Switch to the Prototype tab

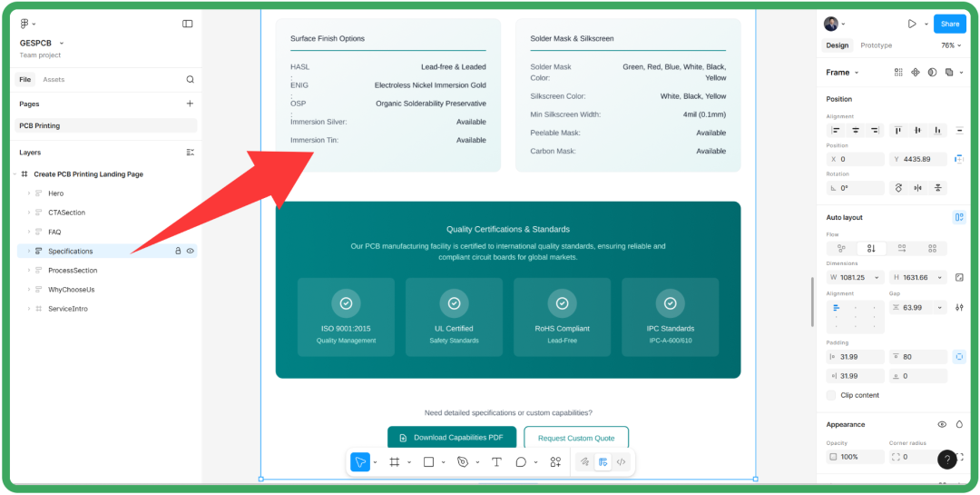pyautogui.click(x=876, y=45)
